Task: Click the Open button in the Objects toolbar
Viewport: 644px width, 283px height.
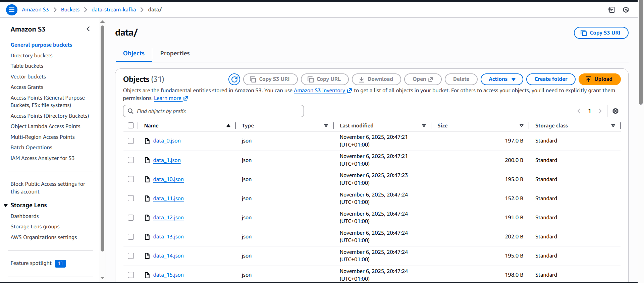Action: (x=423, y=79)
